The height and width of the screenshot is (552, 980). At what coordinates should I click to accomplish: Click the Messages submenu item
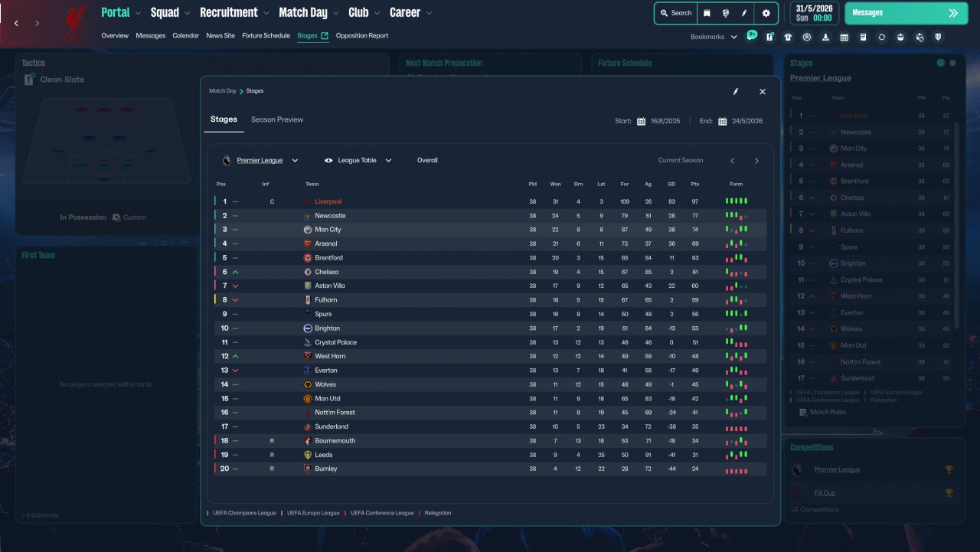tap(151, 35)
